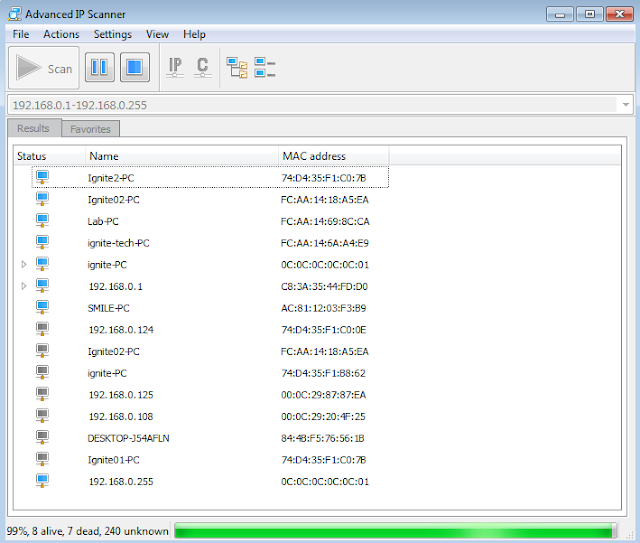This screenshot has width=640, height=543.
Task: Click the gray computer icon for 192.168.0.125
Action: [42, 394]
